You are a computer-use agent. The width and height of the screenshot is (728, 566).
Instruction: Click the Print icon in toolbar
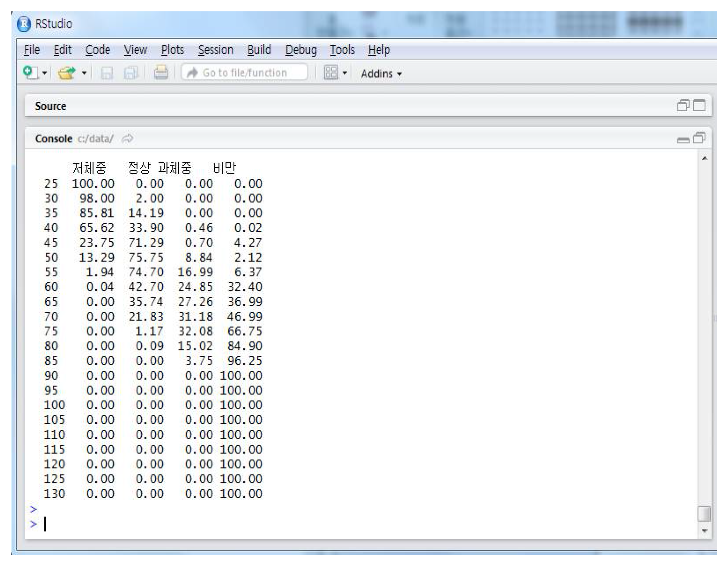(161, 73)
